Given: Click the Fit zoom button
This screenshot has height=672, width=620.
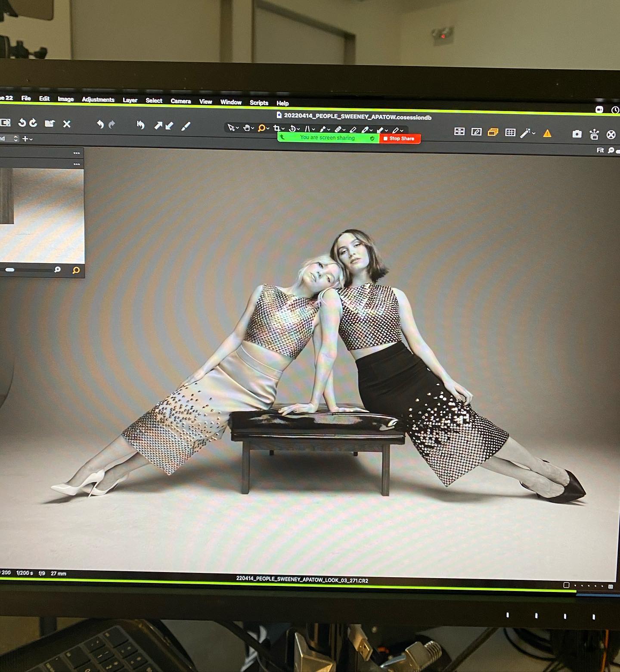Looking at the screenshot, I should pyautogui.click(x=600, y=150).
